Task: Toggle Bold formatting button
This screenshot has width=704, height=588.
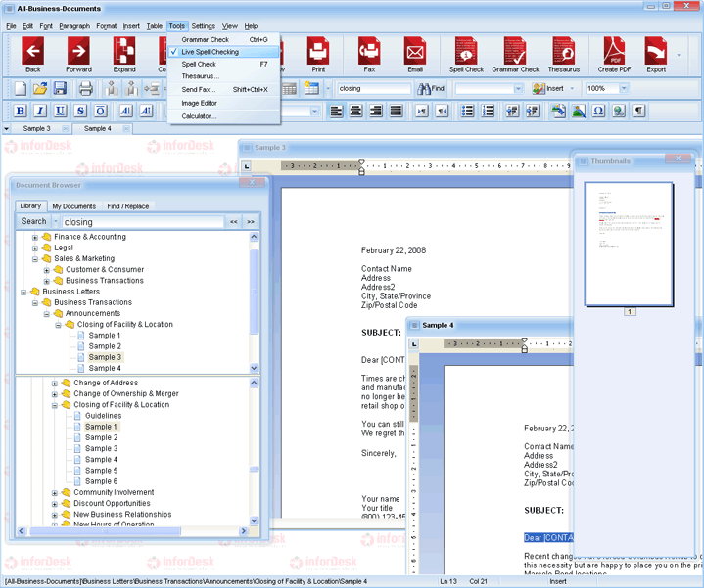Action: 20,112
